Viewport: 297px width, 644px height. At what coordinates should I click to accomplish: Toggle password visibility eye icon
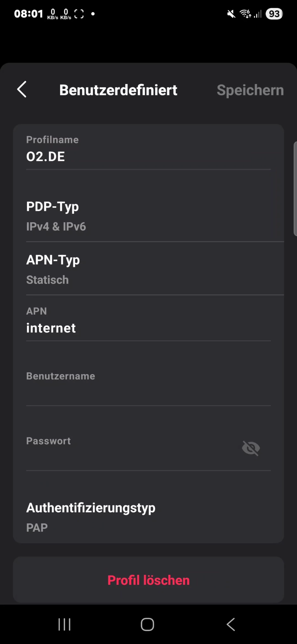[251, 448]
